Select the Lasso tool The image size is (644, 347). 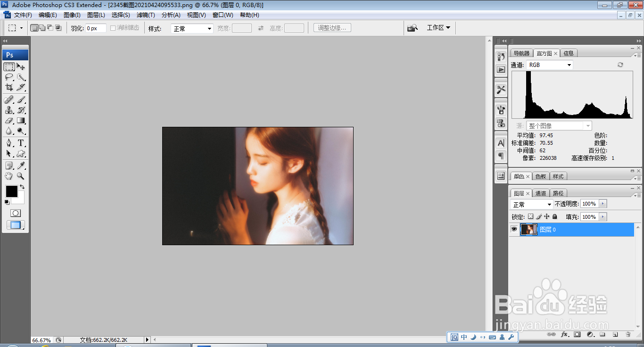coord(9,77)
